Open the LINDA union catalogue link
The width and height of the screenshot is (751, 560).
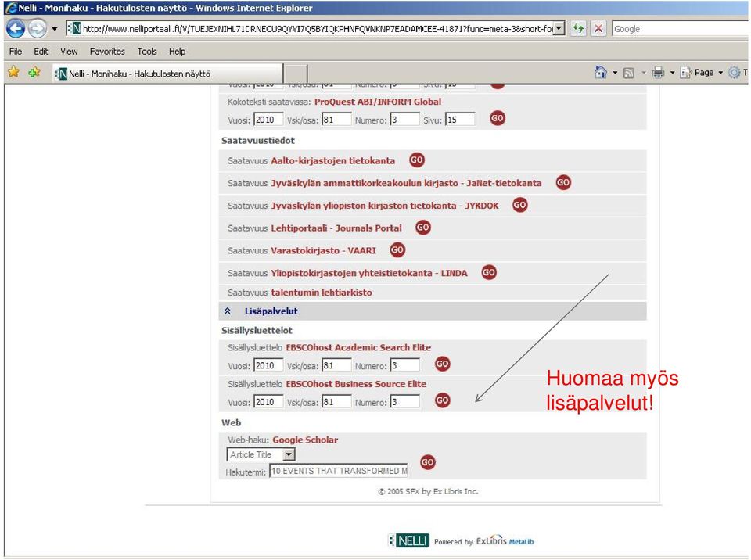coord(368,273)
